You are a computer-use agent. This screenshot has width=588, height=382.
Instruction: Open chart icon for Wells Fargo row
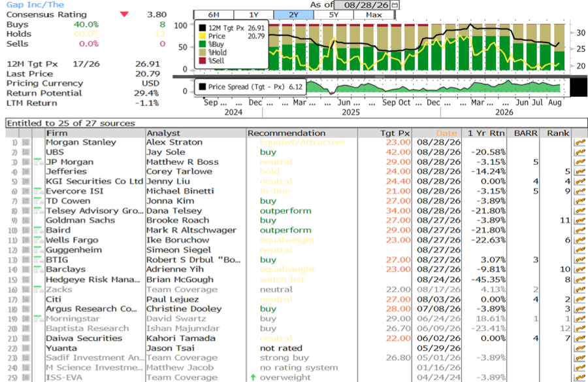(x=580, y=240)
